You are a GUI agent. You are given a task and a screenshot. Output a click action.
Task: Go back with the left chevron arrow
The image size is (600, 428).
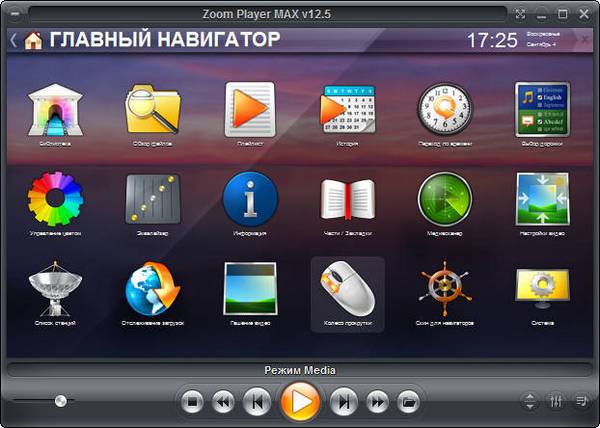(13, 40)
